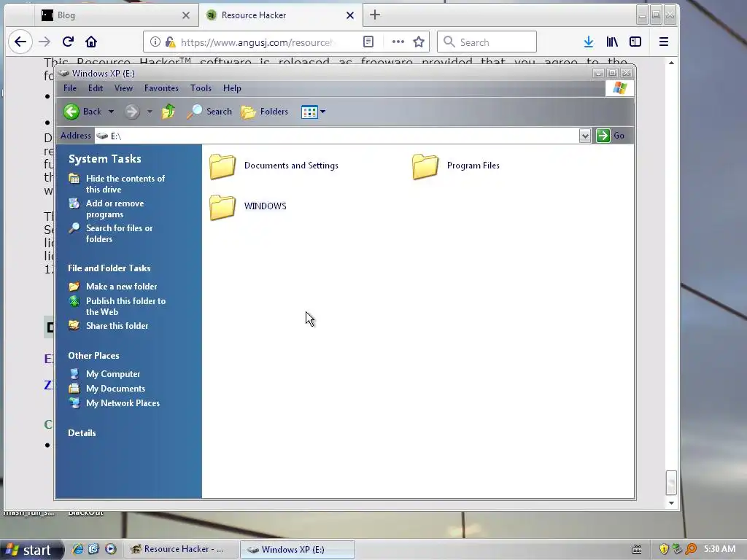The height and width of the screenshot is (560, 747).
Task: Click Search for files or folders
Action: click(119, 233)
